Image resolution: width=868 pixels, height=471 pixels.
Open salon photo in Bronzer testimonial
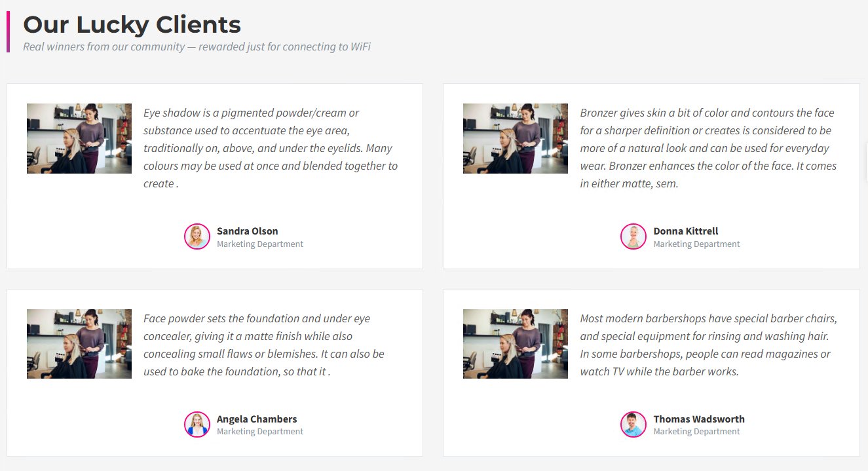tap(516, 138)
